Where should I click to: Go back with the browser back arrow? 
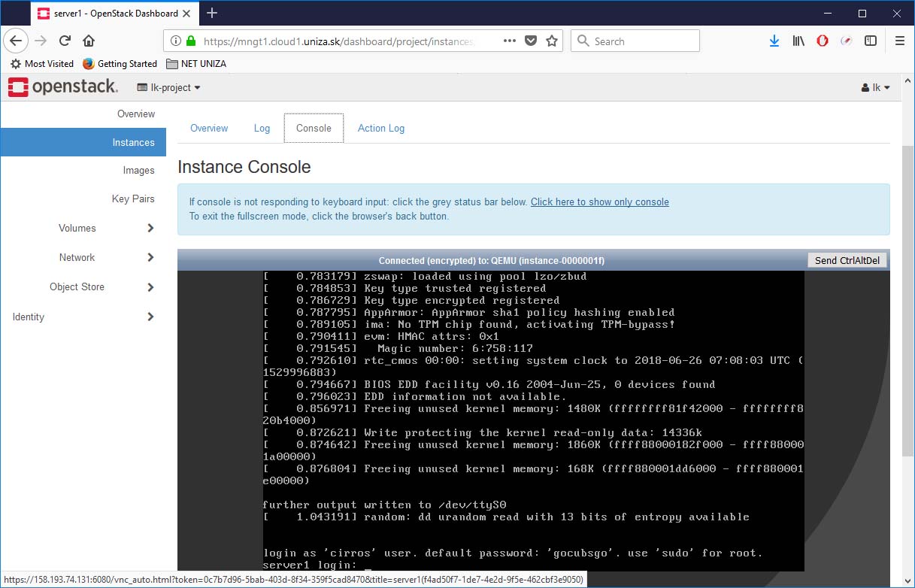pos(16,41)
